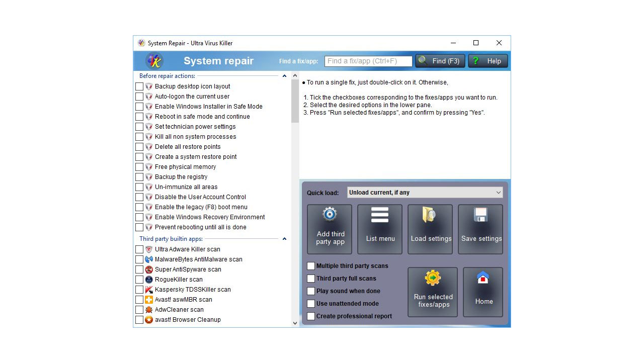Collapse the Third party builtin apps section

pyautogui.click(x=284, y=239)
